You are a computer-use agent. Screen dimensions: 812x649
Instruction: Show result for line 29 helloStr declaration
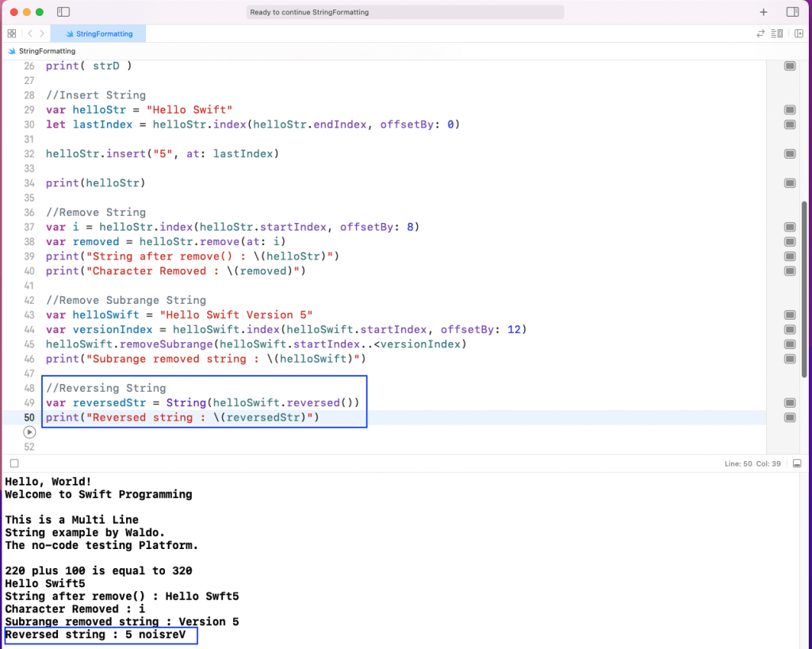click(790, 109)
